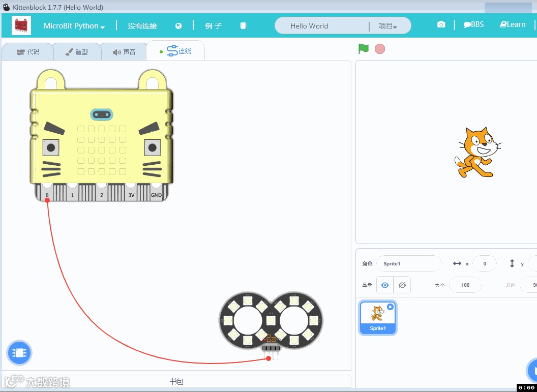The height and width of the screenshot is (392, 537).
Task: Switch to the 代码 code tab
Action: pos(28,52)
